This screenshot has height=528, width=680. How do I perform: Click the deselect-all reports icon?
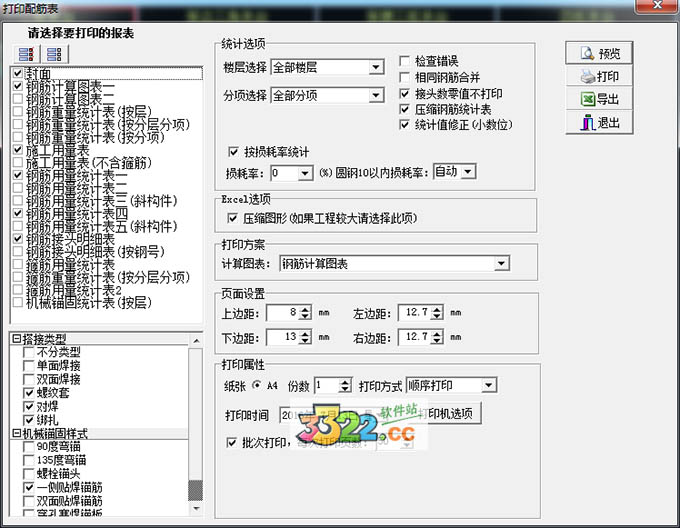(x=55, y=54)
